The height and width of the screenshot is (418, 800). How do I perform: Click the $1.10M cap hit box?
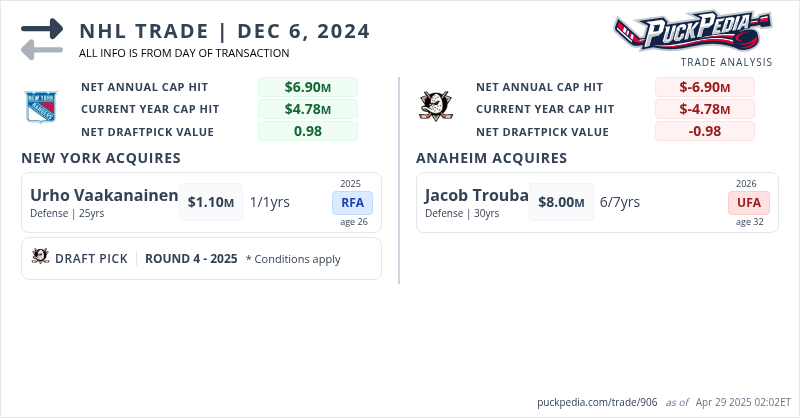pyautogui.click(x=211, y=202)
